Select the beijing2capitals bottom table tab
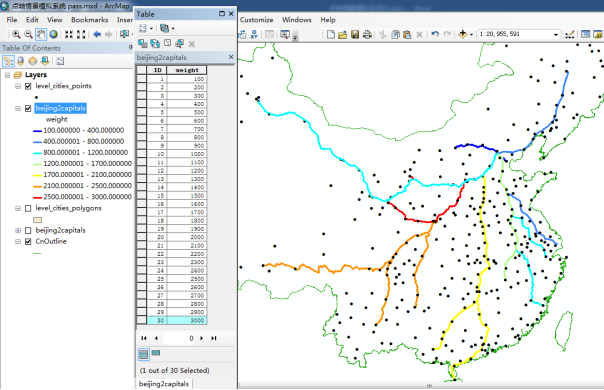This screenshot has height=390, width=604. pyautogui.click(x=164, y=384)
